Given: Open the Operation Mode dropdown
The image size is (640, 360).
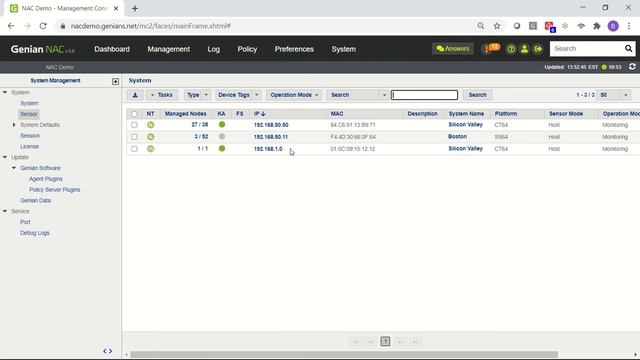Looking at the screenshot, I should (x=294, y=95).
